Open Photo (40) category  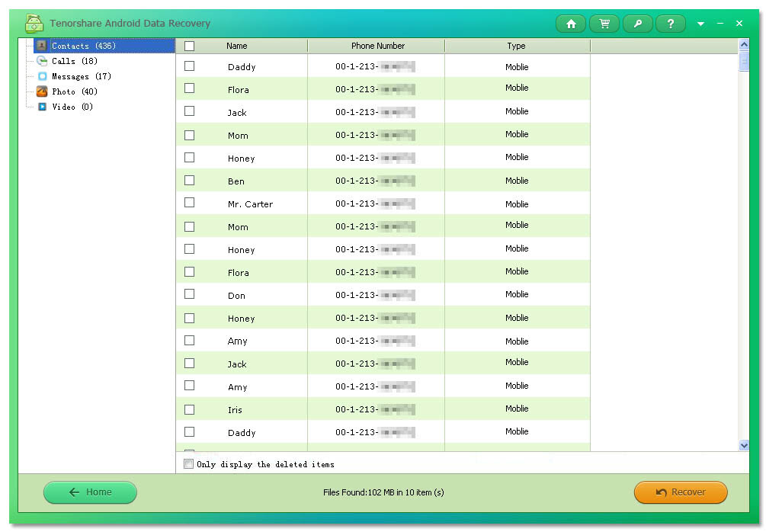click(74, 91)
